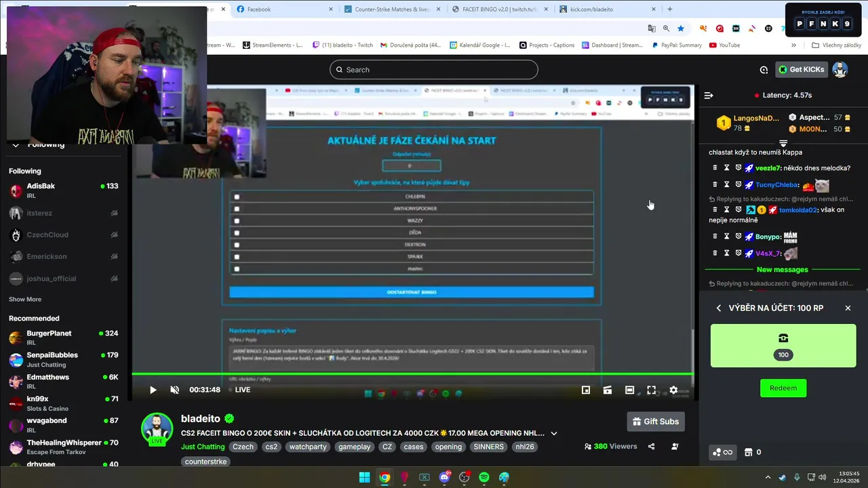
Task: Close the VÝBĚR NA ÚČET reward panel
Action: [848, 308]
